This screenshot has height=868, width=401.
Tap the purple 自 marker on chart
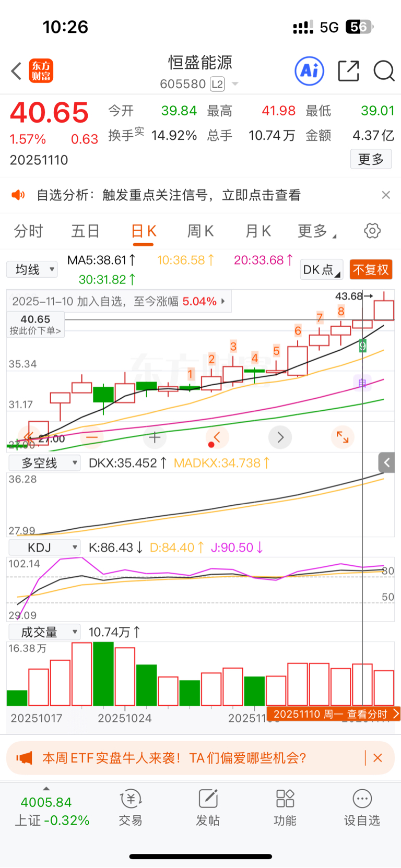(x=362, y=384)
